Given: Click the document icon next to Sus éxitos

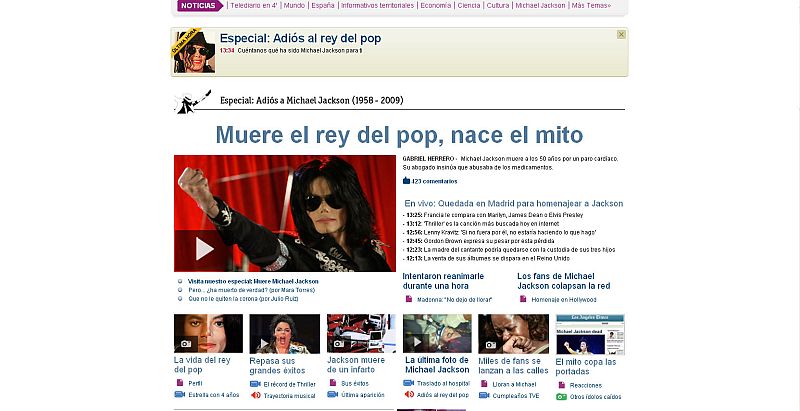Looking at the screenshot, I should pos(333,383).
